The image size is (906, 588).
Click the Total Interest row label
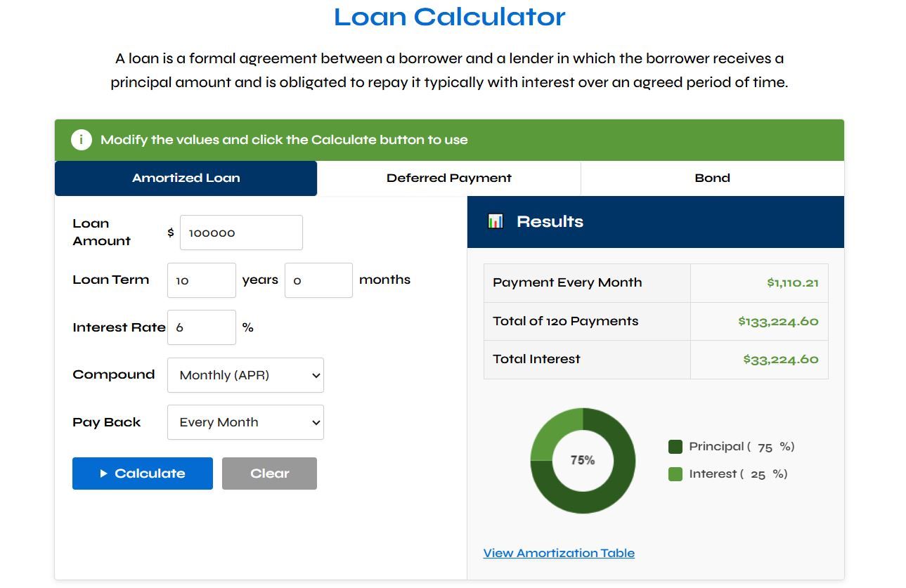536,359
